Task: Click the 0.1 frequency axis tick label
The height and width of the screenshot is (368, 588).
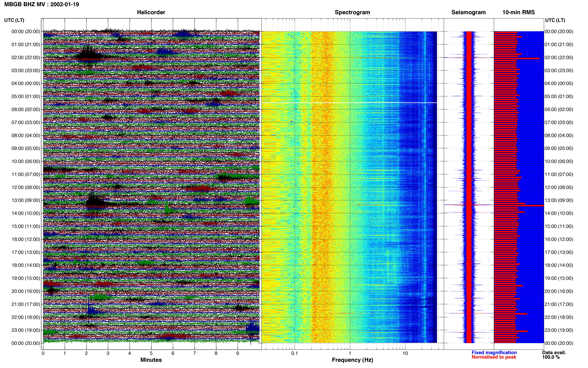Action: (x=295, y=353)
